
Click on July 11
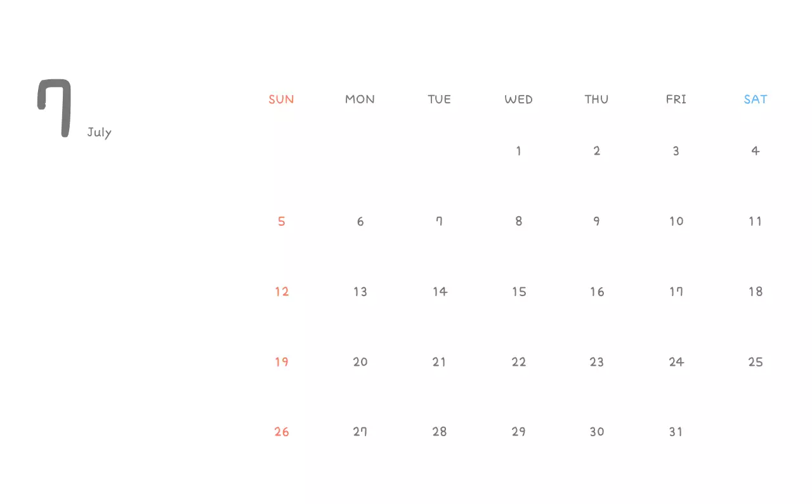pos(755,221)
